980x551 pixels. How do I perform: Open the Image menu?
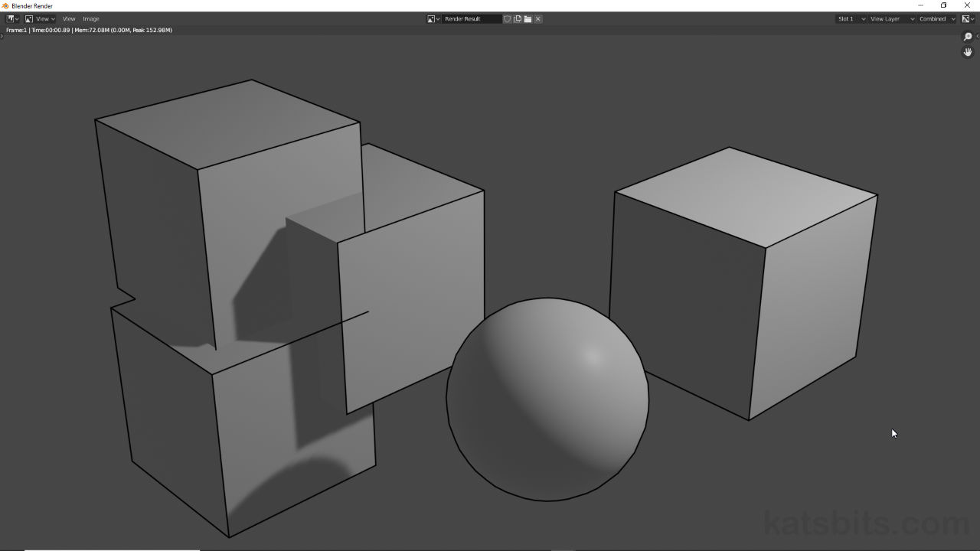(91, 18)
